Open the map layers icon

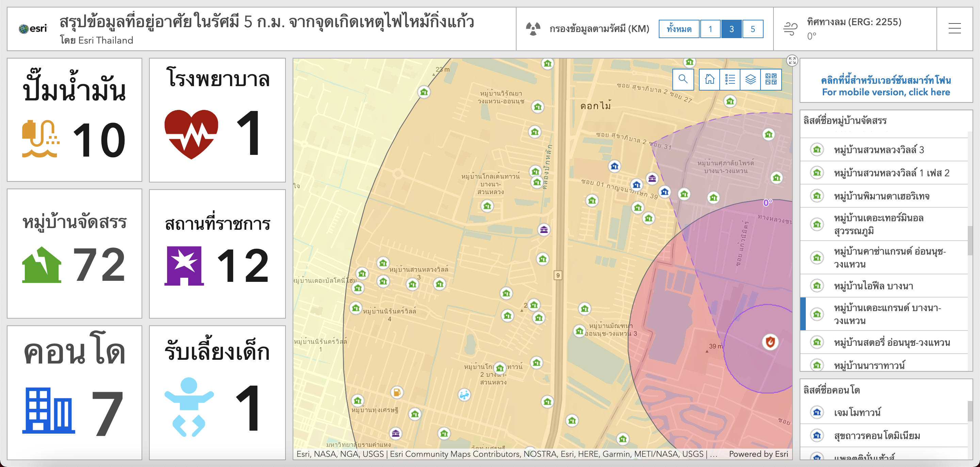point(750,79)
